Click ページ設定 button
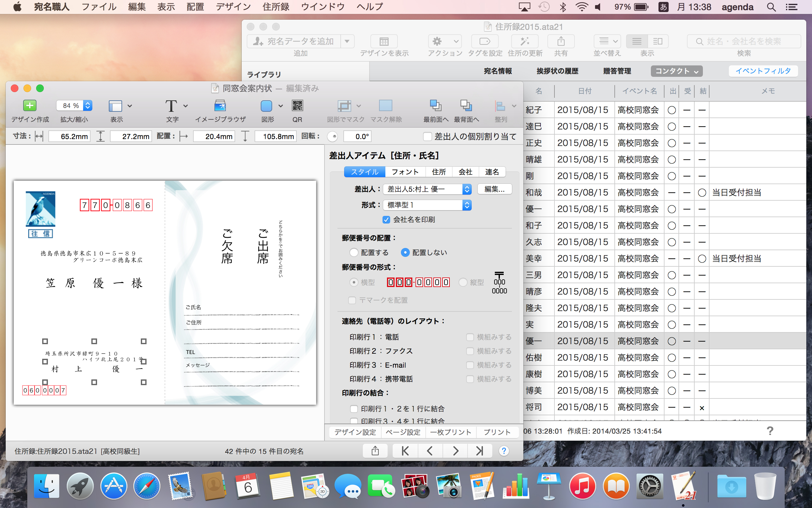 click(403, 432)
